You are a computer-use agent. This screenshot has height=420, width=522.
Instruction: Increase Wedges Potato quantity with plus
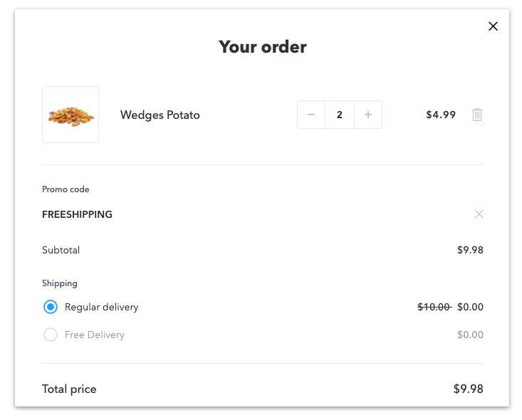point(368,115)
